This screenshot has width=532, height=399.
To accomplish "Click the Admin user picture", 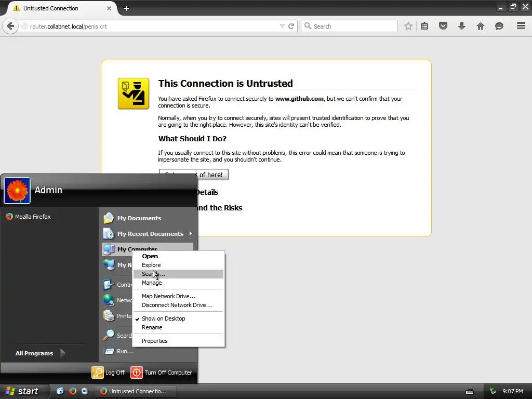I will [x=17, y=190].
